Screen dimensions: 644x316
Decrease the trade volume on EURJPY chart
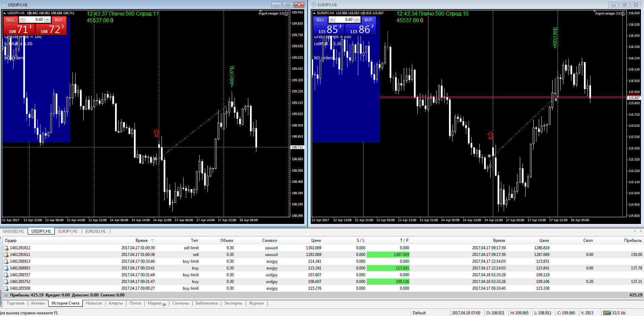click(x=332, y=20)
